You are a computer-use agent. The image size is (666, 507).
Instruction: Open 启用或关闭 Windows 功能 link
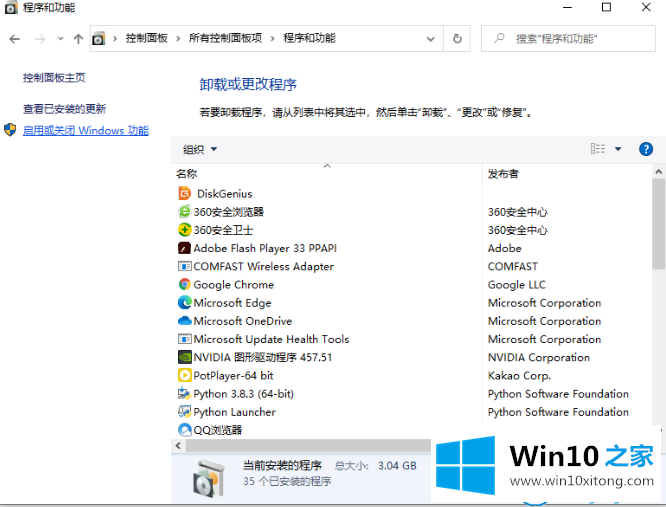pos(86,130)
